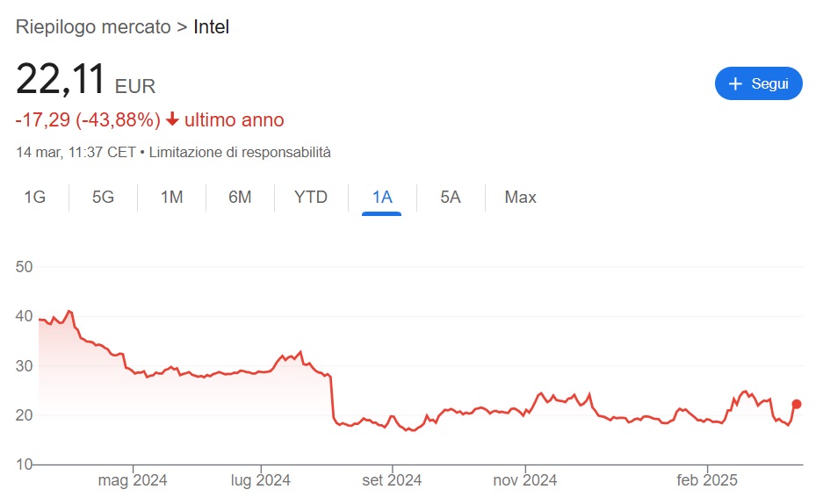
Task: Select the 1A one-year tab
Action: coord(382,197)
